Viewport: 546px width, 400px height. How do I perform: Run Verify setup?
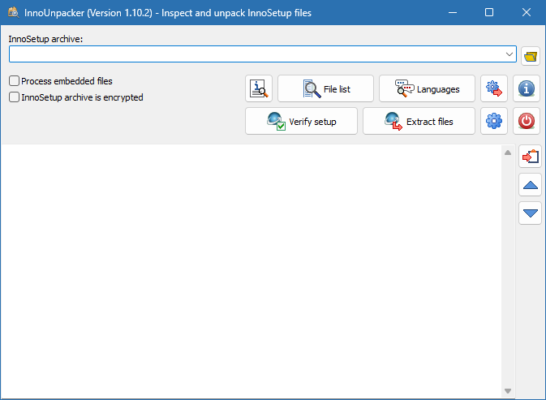[301, 121]
